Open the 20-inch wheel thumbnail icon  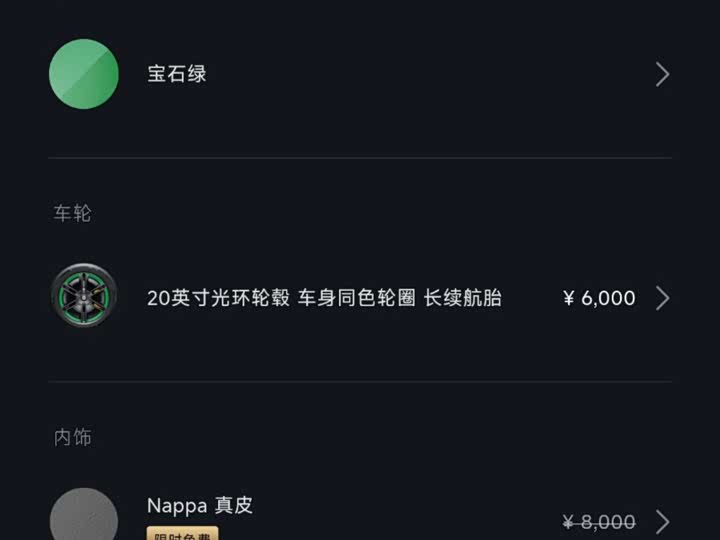(x=84, y=297)
